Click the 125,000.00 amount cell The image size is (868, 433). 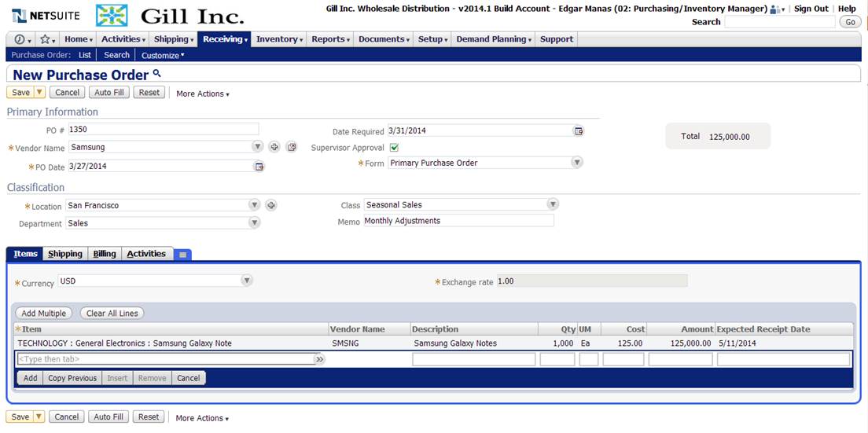click(690, 343)
